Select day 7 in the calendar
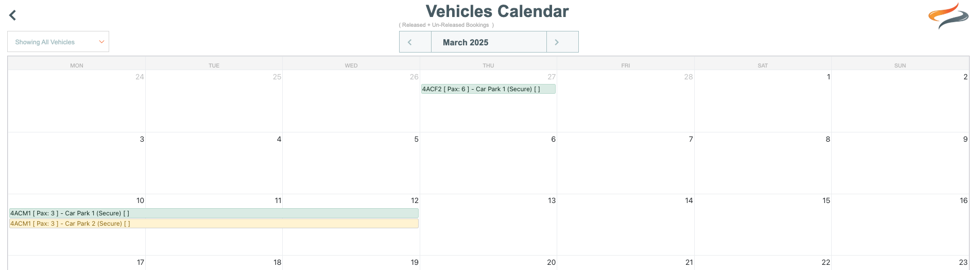The height and width of the screenshot is (270, 980). 626,163
